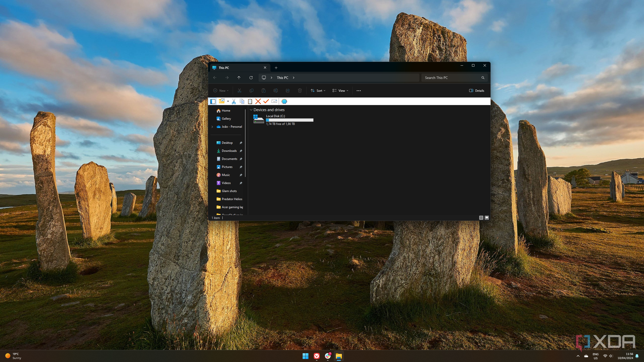Open Slack from the taskbar

click(328, 356)
